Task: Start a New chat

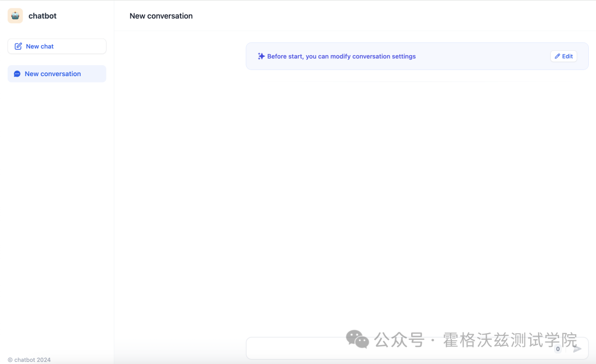Action: pos(57,46)
